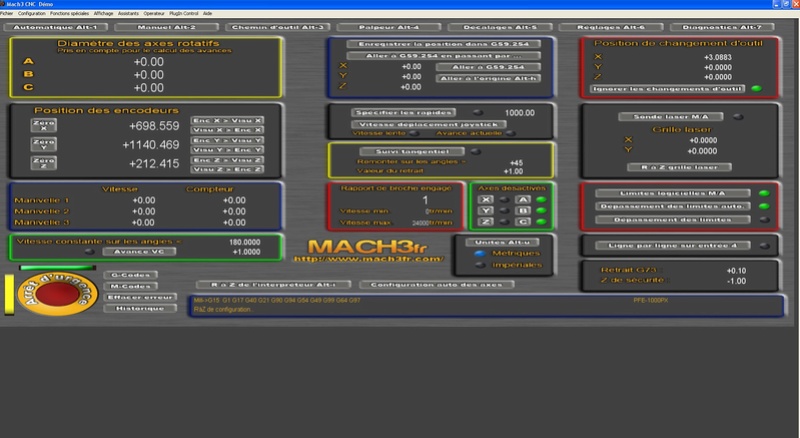This screenshot has height=438, width=800.
Task: Open the Affichage menu
Action: (104, 13)
